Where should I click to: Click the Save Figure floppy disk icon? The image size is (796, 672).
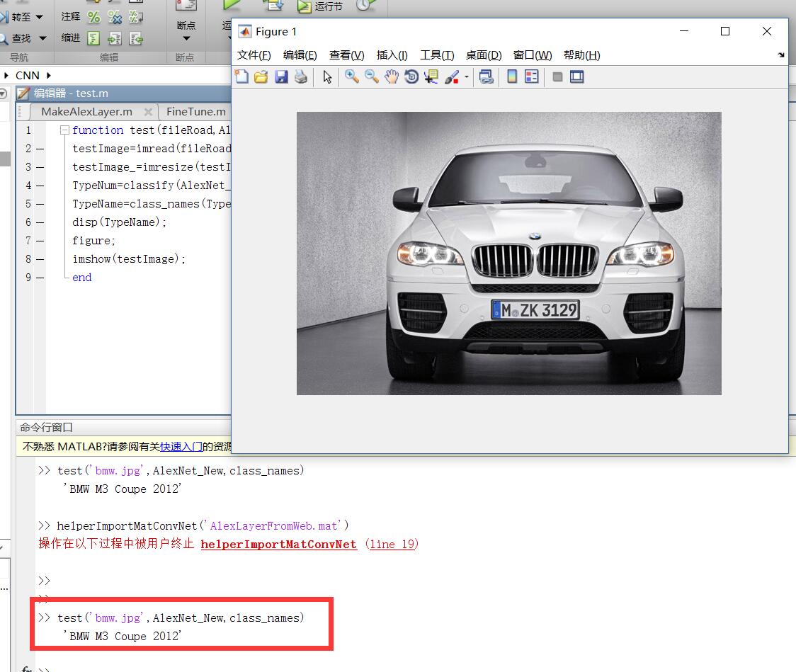(281, 76)
